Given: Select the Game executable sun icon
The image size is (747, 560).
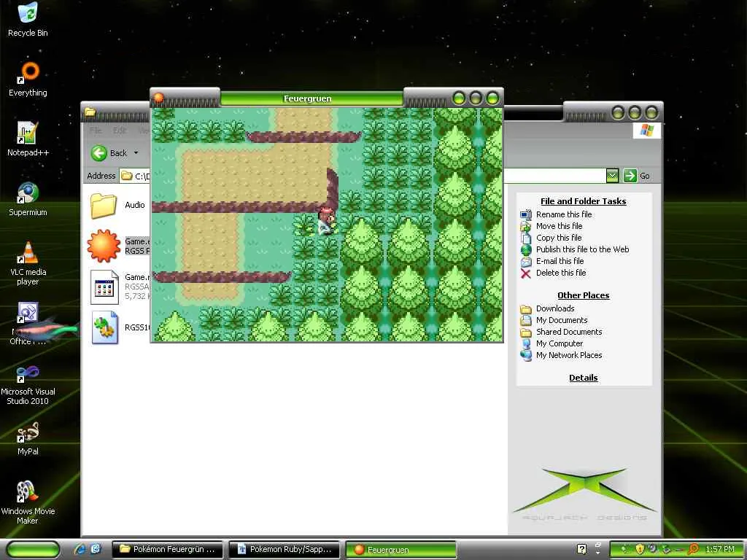Looking at the screenshot, I should click(x=104, y=246).
